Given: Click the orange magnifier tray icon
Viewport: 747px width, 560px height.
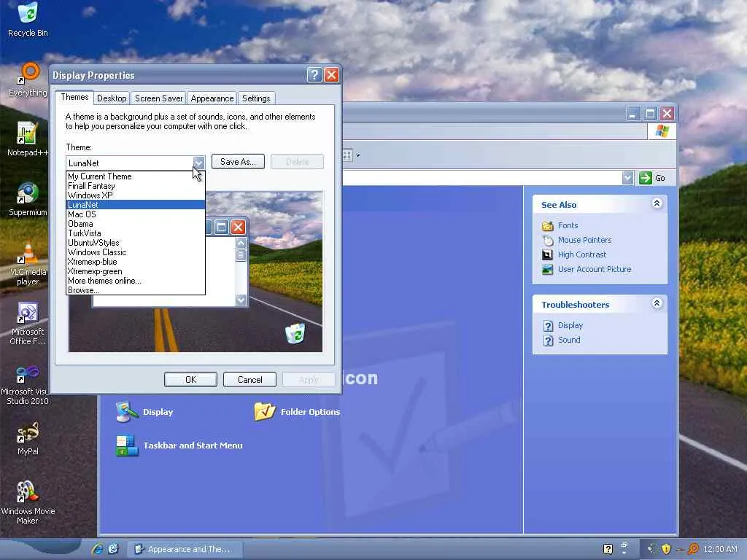Looking at the screenshot, I should (694, 549).
